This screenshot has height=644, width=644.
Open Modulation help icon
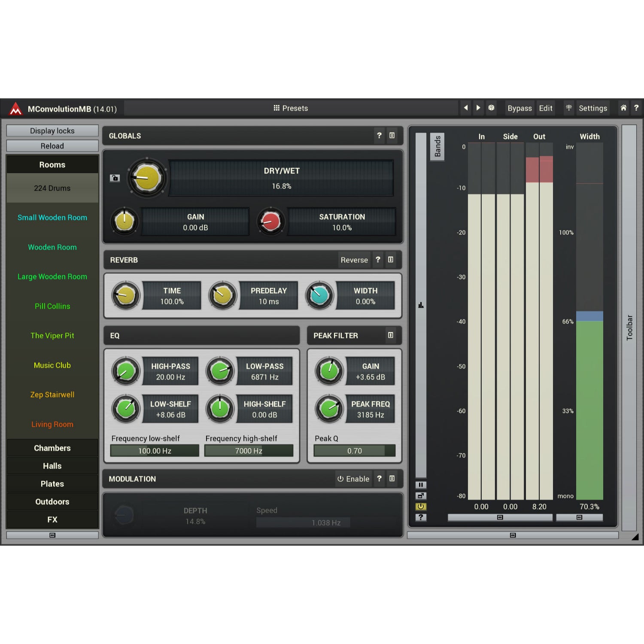point(379,479)
